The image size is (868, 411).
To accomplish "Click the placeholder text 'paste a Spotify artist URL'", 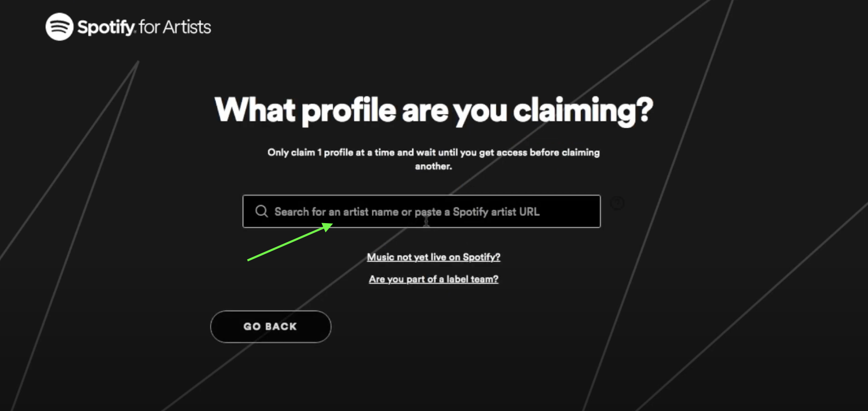I will pyautogui.click(x=477, y=212).
